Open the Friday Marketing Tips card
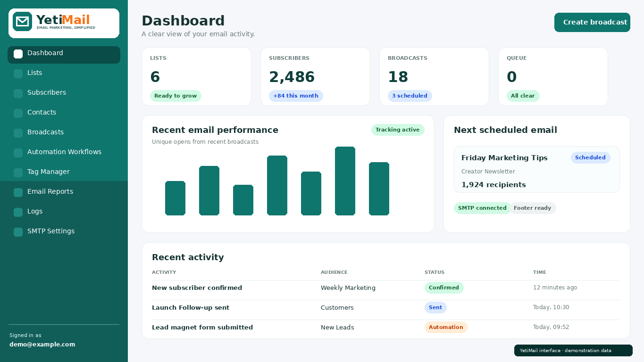This screenshot has width=644, height=362. click(537, 169)
